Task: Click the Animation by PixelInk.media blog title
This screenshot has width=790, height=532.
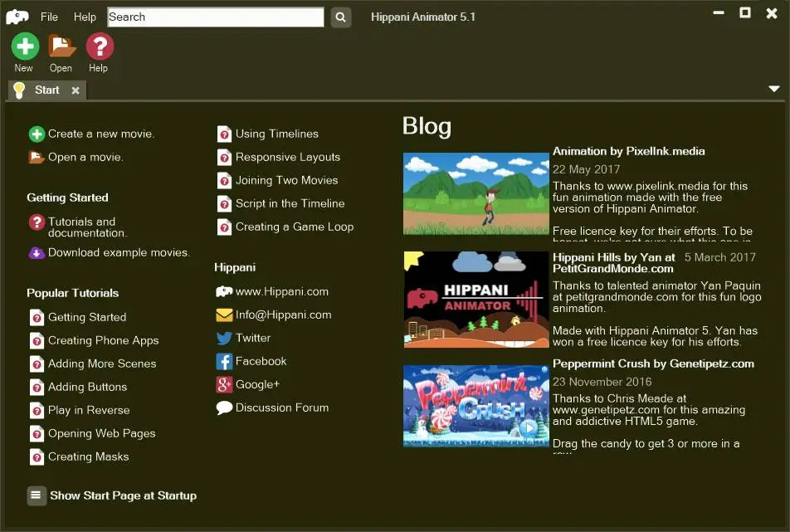Action: (629, 151)
